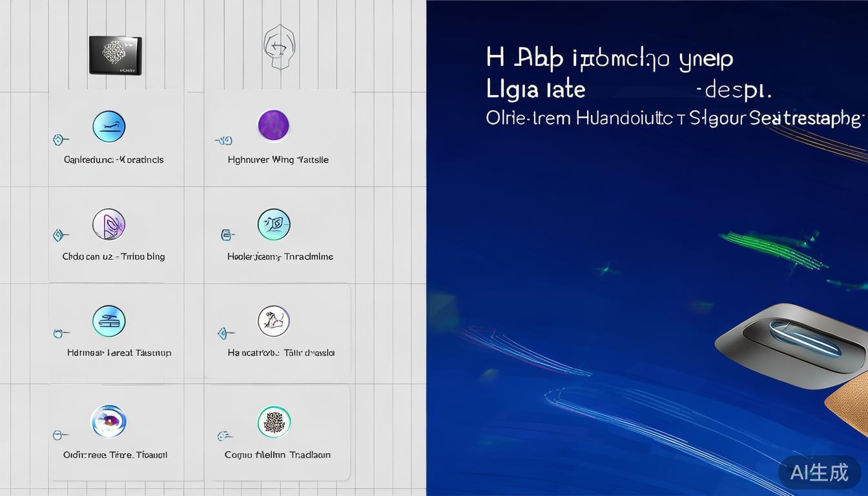868x496 pixels.
Task: Click the teal stacked icon above Hdrmear Tareat
Action: (108, 321)
